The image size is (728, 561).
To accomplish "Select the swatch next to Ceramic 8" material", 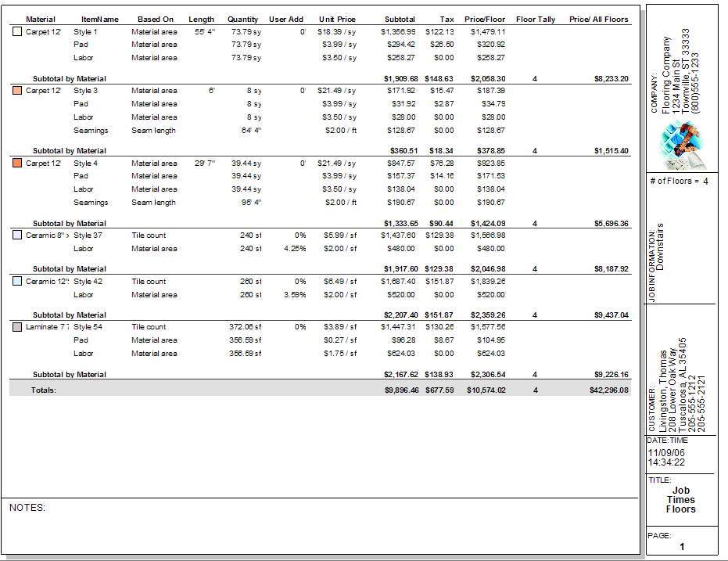I will click(17, 236).
